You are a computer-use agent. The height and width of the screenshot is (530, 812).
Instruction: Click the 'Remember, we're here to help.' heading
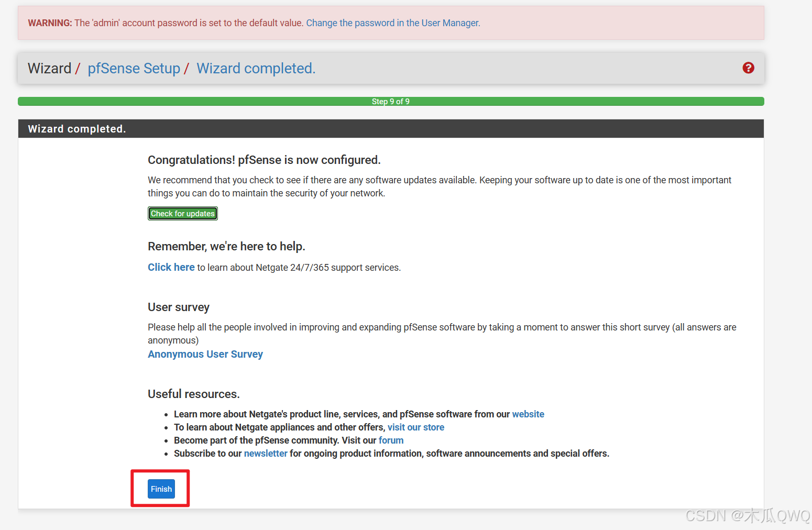click(x=226, y=246)
